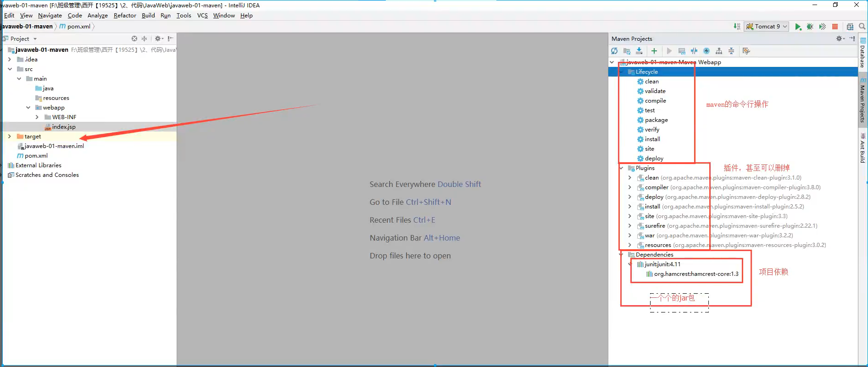Execute Maven goal icon
This screenshot has width=868, height=367.
(682, 51)
